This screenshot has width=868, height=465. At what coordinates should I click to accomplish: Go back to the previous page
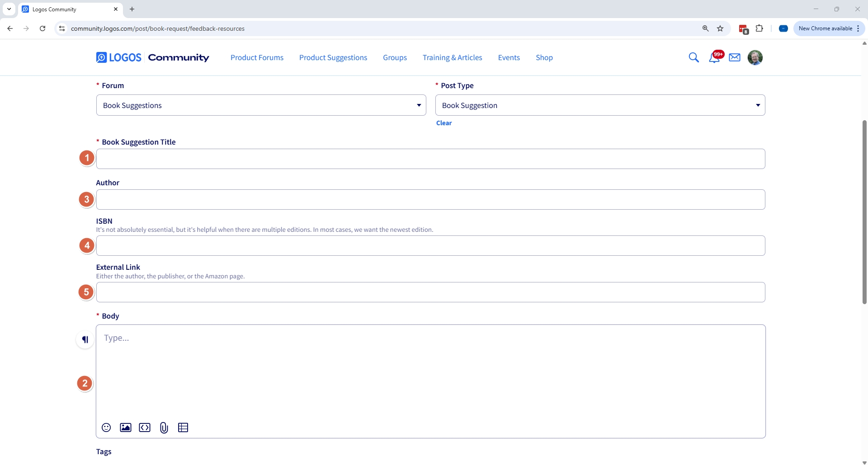pyautogui.click(x=10, y=28)
